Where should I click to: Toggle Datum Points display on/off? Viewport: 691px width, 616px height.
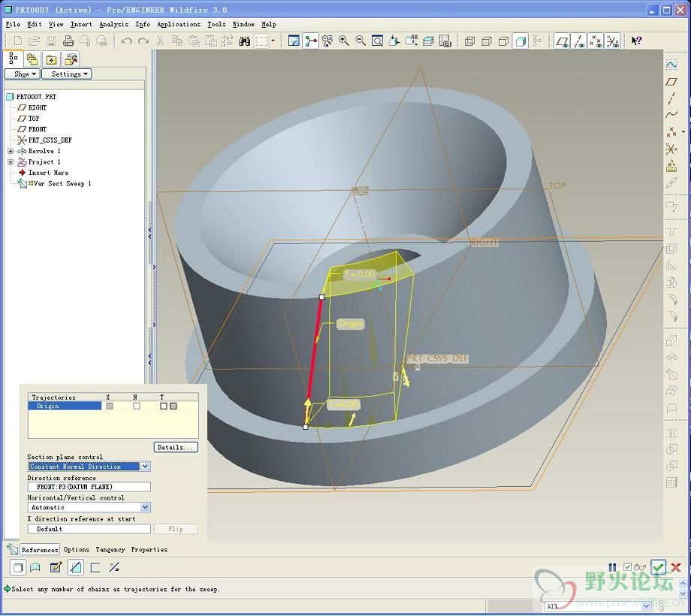(x=596, y=41)
